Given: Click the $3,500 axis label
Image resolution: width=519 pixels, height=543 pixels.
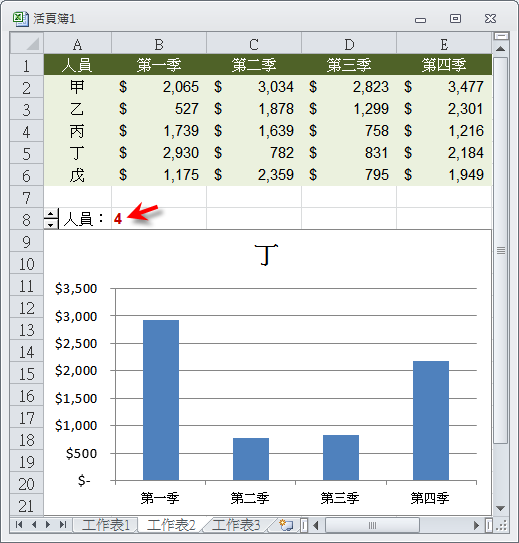Looking at the screenshot, I should (x=76, y=288).
